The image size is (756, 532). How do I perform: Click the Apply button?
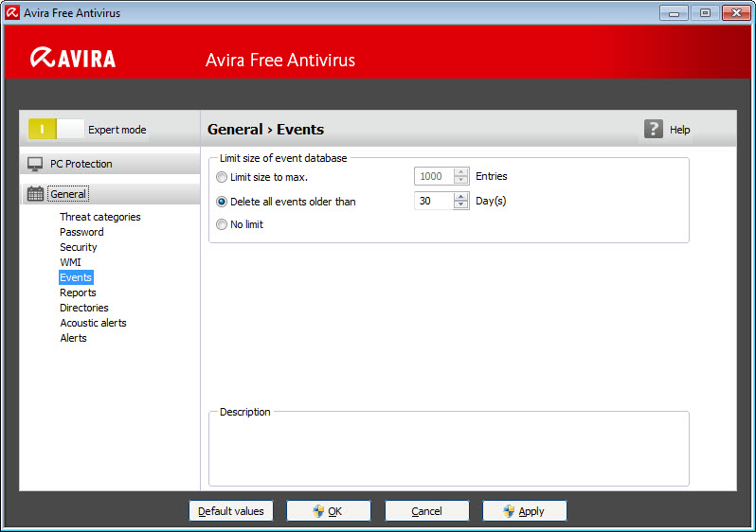click(x=525, y=511)
